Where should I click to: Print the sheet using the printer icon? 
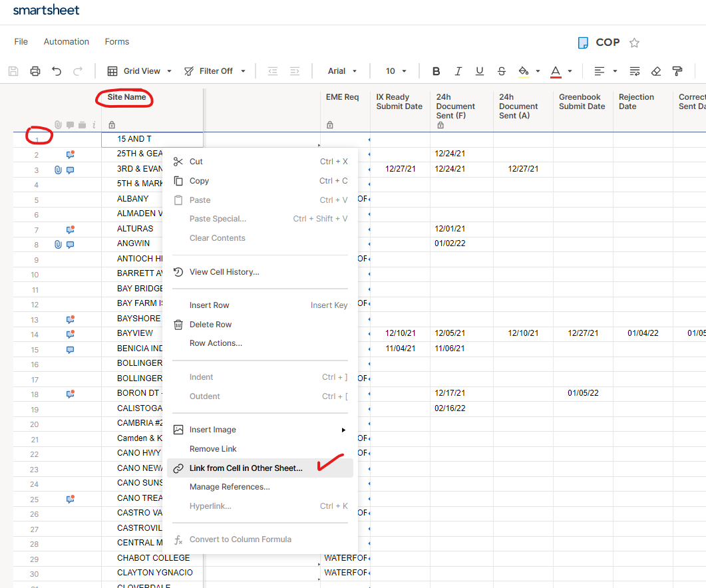(x=35, y=71)
